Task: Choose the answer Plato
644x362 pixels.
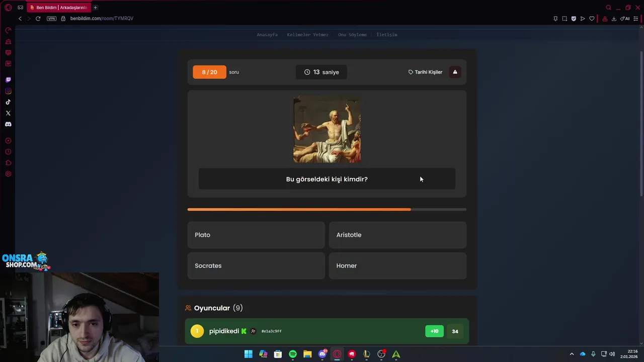Action: coord(256,235)
